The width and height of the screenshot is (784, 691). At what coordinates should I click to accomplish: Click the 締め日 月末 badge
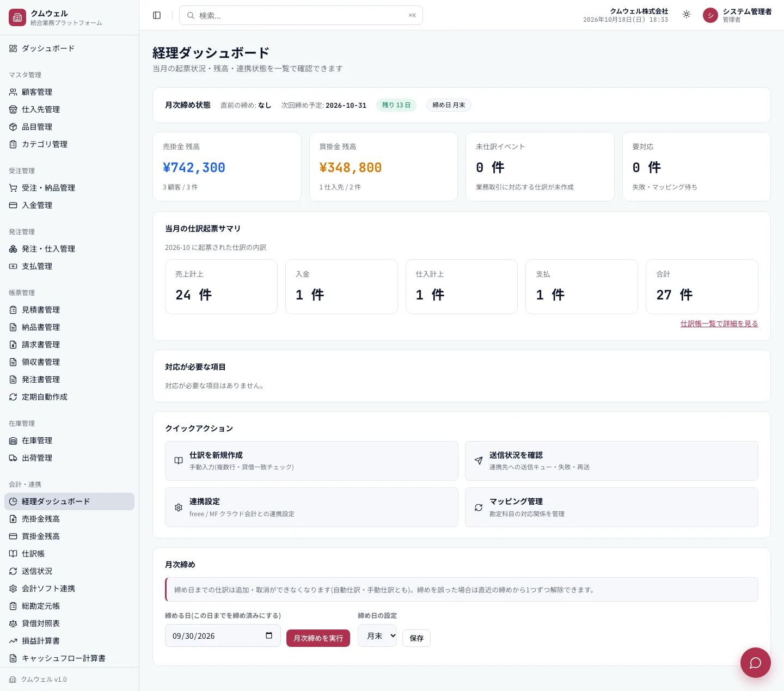(x=449, y=105)
